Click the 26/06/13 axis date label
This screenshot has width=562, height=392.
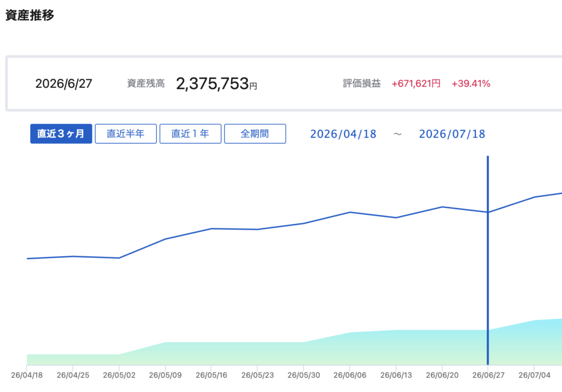click(396, 375)
